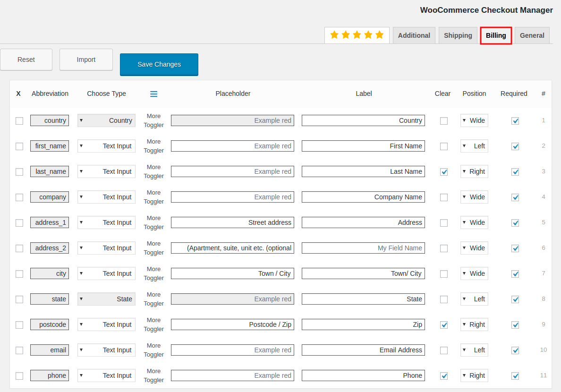Click the hamburger menu icon in table header
The width and height of the screenshot is (561, 392).
click(153, 94)
